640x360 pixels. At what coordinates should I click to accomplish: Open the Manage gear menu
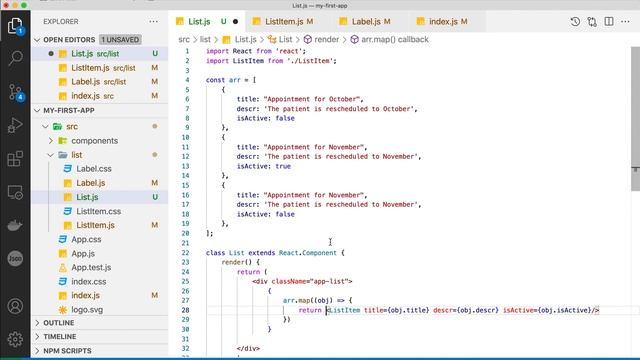(x=15, y=339)
